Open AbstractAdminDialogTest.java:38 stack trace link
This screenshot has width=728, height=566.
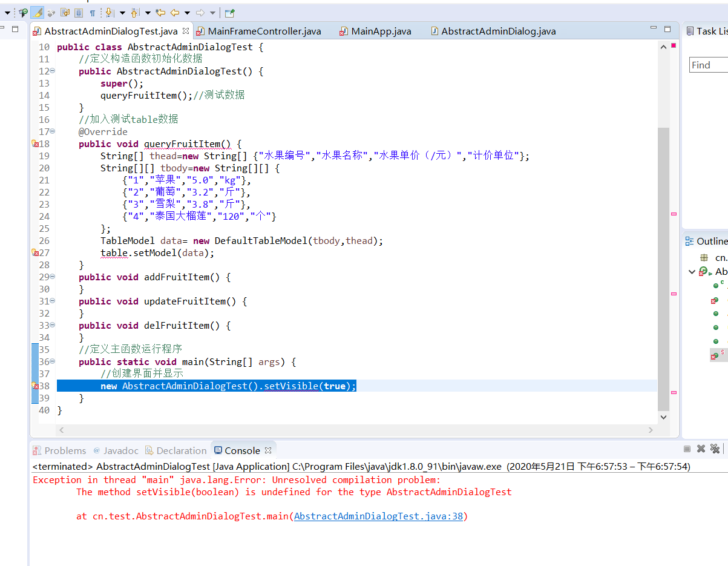[378, 516]
